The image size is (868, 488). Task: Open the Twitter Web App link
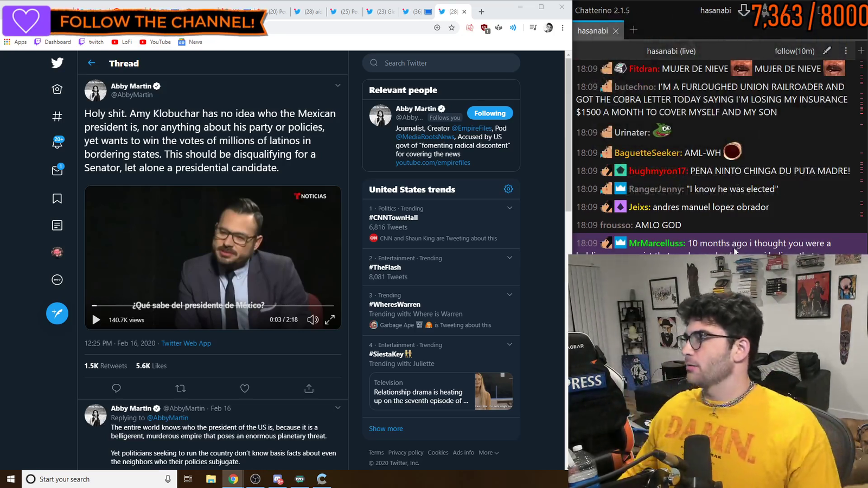tap(186, 343)
